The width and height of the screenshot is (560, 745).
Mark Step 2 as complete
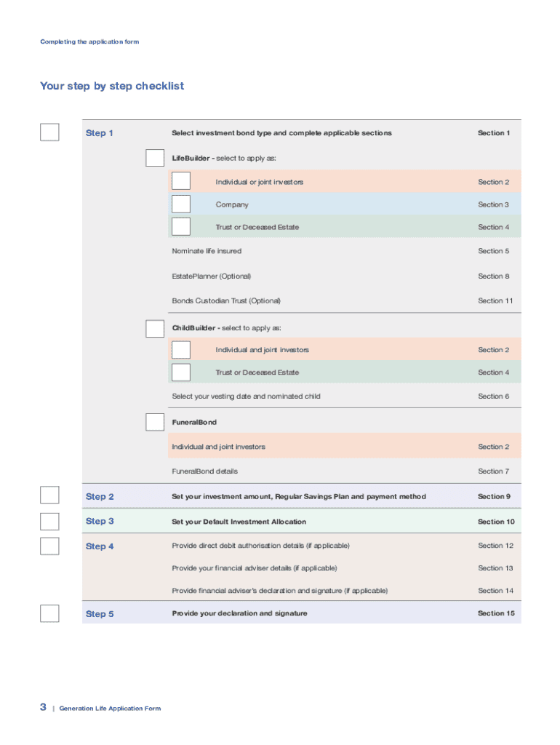(49, 496)
